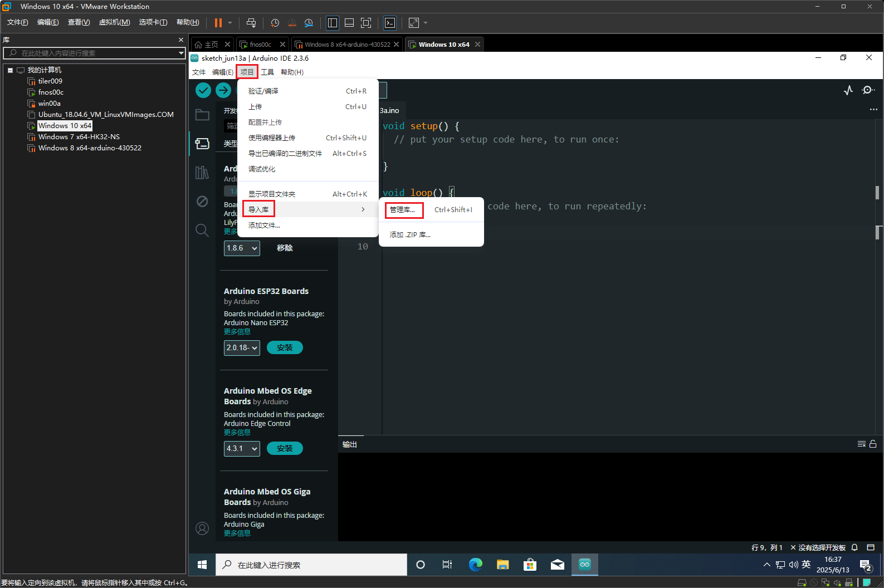The height and width of the screenshot is (588, 884).
Task: Open the Sketchbook folder sidebar icon
Action: [x=202, y=115]
